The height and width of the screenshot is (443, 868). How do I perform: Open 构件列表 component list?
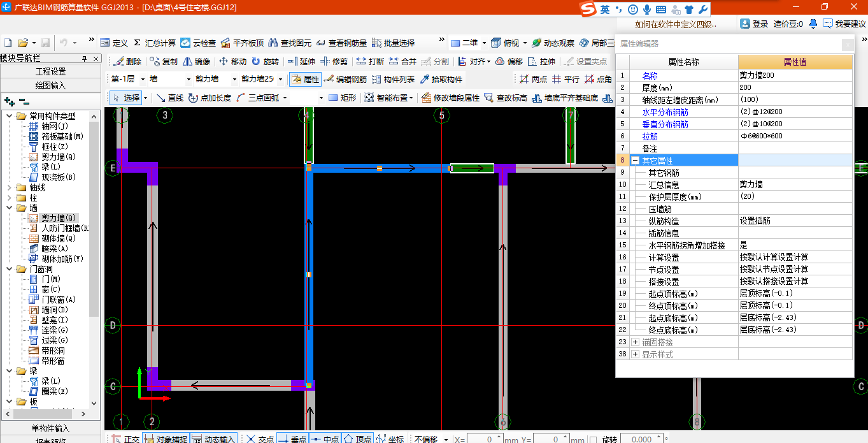point(393,80)
